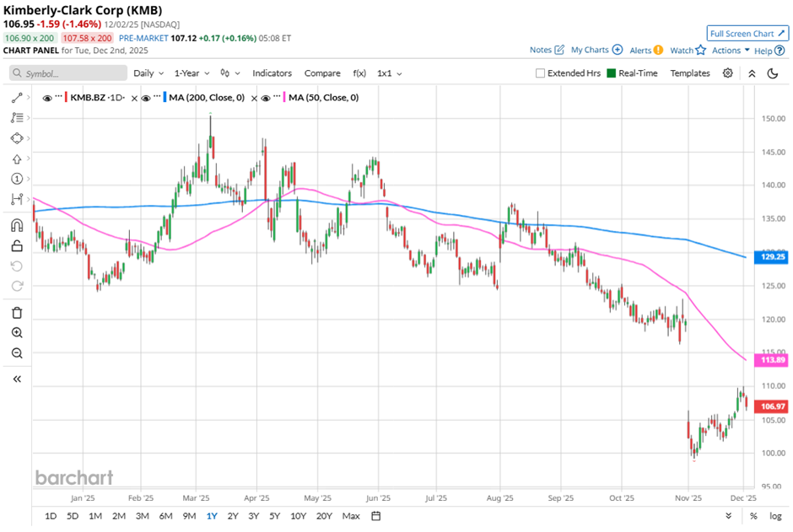793x532 pixels.
Task: Click the Symbol search input field
Action: (x=68, y=73)
